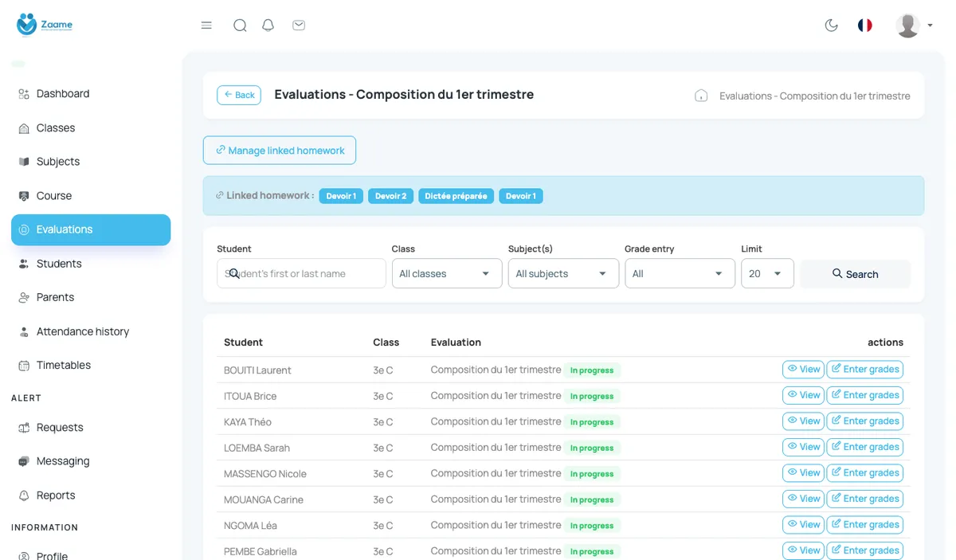Click the home icon in breadcrumb
Viewport: 956px width, 560px height.
[701, 96]
